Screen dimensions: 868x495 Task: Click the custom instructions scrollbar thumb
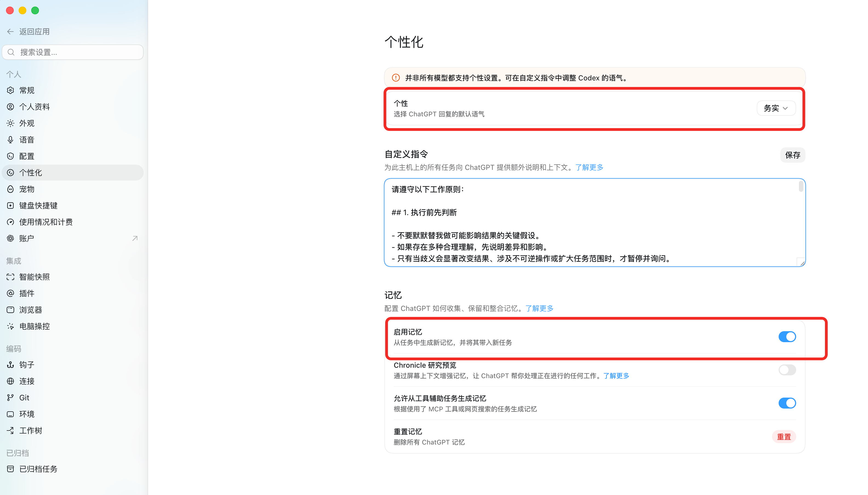[801, 186]
